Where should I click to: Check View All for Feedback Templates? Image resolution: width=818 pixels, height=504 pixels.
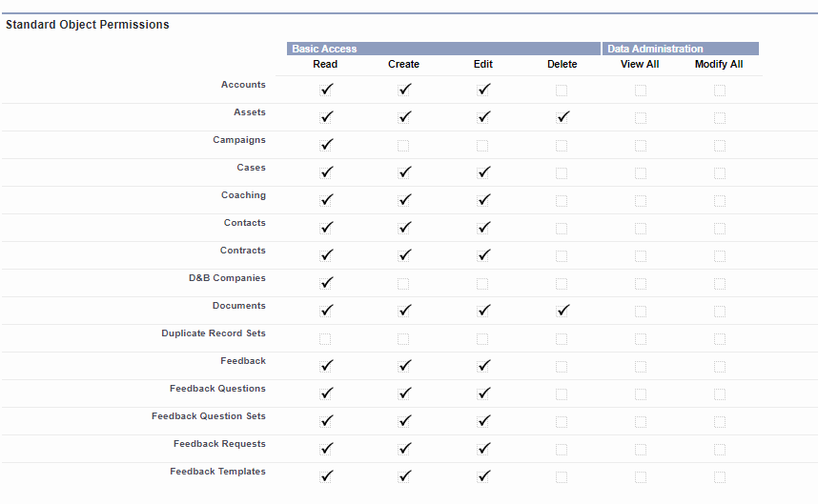[x=641, y=477]
